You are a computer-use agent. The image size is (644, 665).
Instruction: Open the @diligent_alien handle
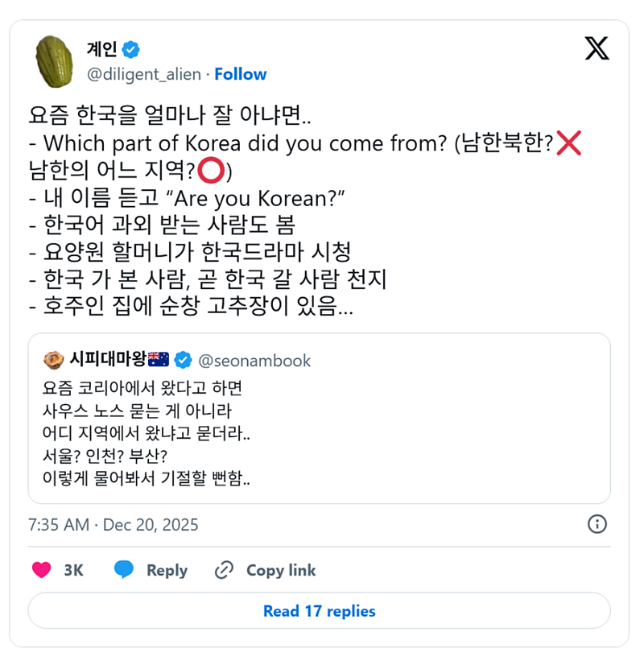pyautogui.click(x=144, y=74)
